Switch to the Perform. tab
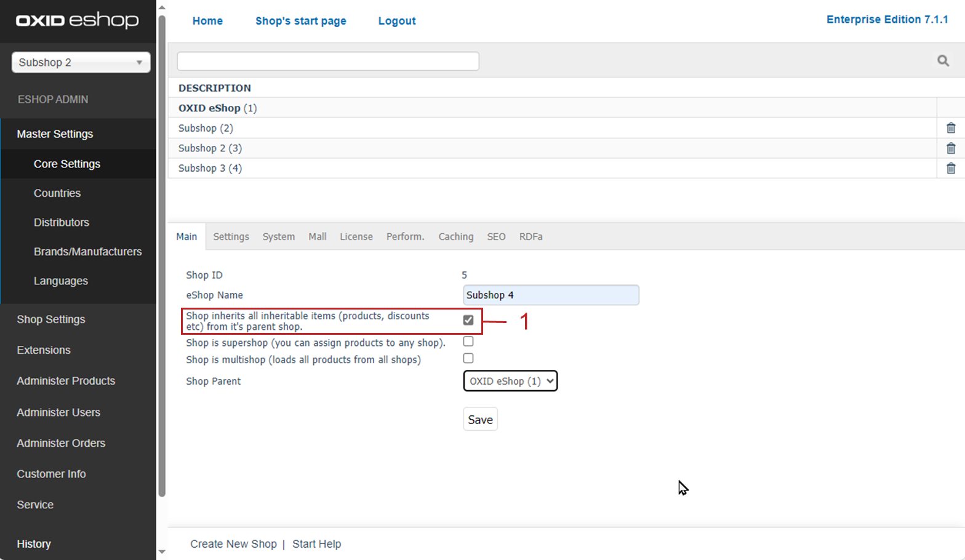 [x=406, y=236]
